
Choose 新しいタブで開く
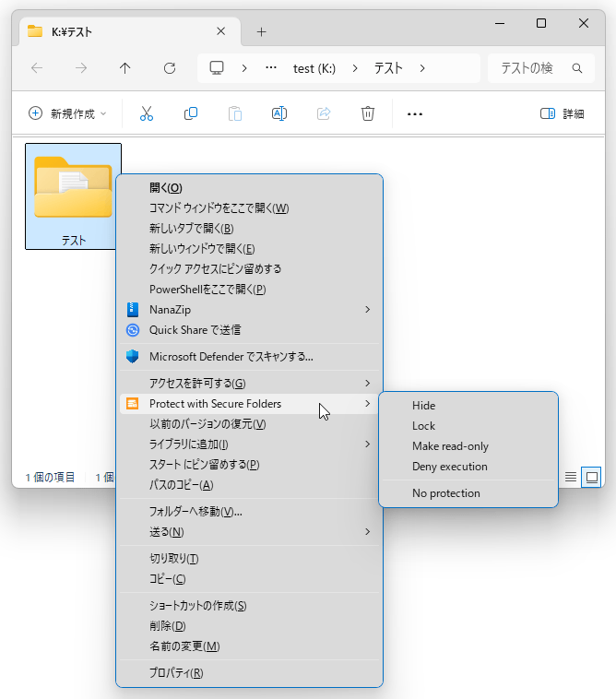point(249,229)
